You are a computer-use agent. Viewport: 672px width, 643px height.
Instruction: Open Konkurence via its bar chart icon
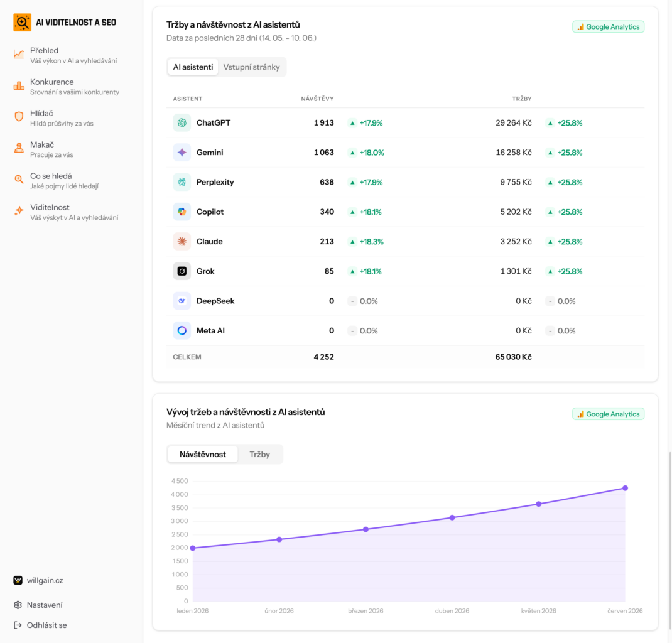(19, 86)
